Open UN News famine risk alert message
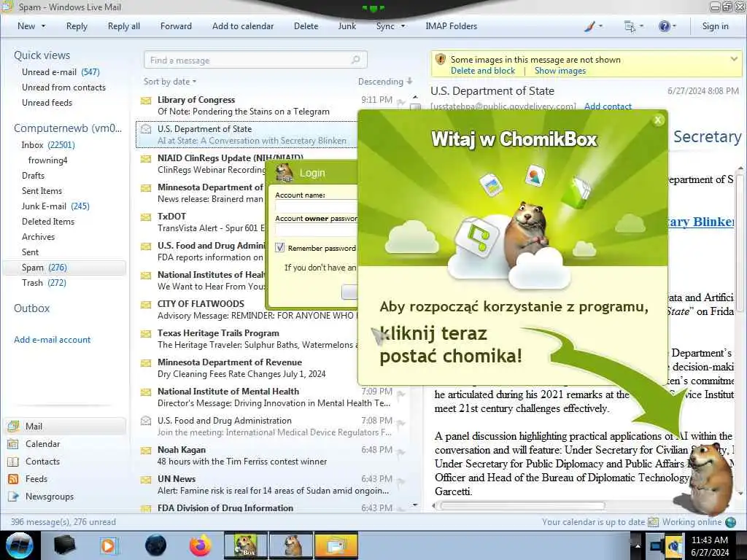The width and height of the screenshot is (747, 560). pos(274,485)
